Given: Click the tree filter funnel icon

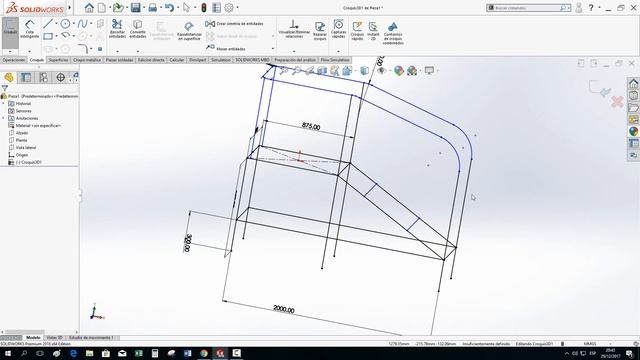Looking at the screenshot, I should [4, 88].
